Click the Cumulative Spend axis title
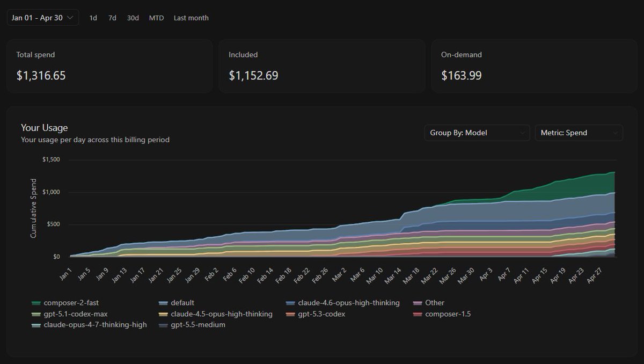644x364 pixels. (33, 208)
